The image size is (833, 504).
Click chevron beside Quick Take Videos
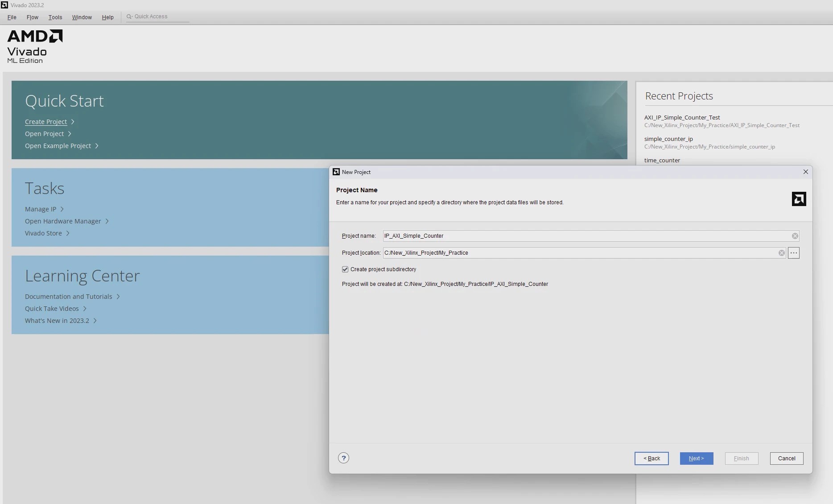pos(85,309)
